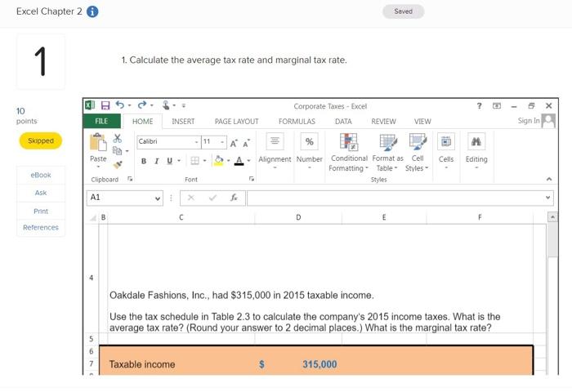
Task: Expand the formula bar
Action: (547, 198)
